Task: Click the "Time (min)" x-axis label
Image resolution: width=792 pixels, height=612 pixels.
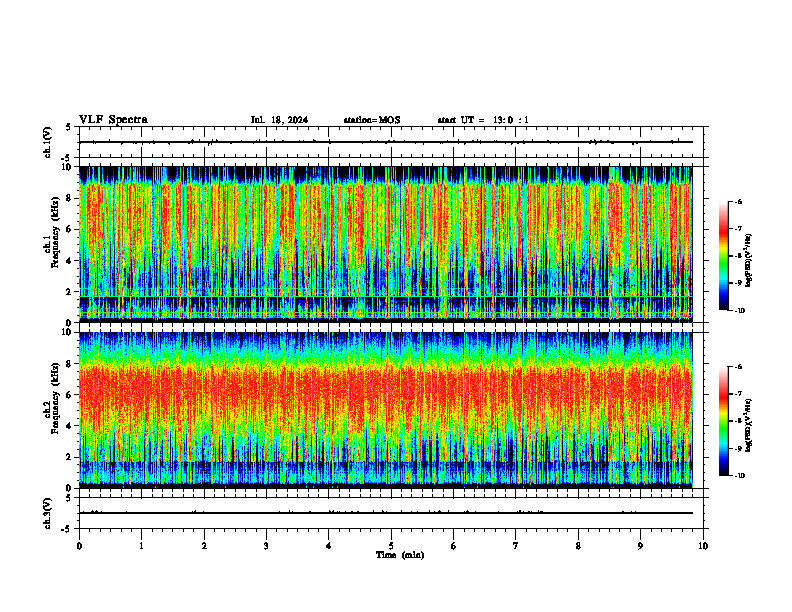Action: (400, 555)
